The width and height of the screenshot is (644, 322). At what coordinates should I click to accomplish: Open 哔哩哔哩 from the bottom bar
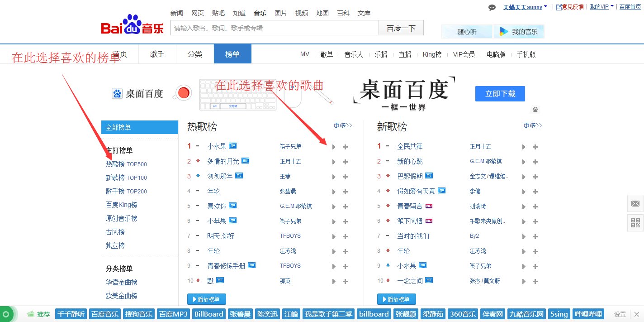tap(588, 314)
